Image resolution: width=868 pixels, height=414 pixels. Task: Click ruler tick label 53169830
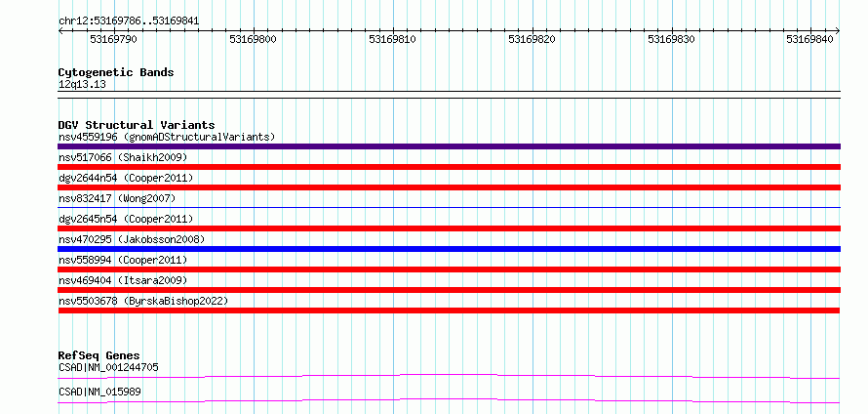[672, 39]
